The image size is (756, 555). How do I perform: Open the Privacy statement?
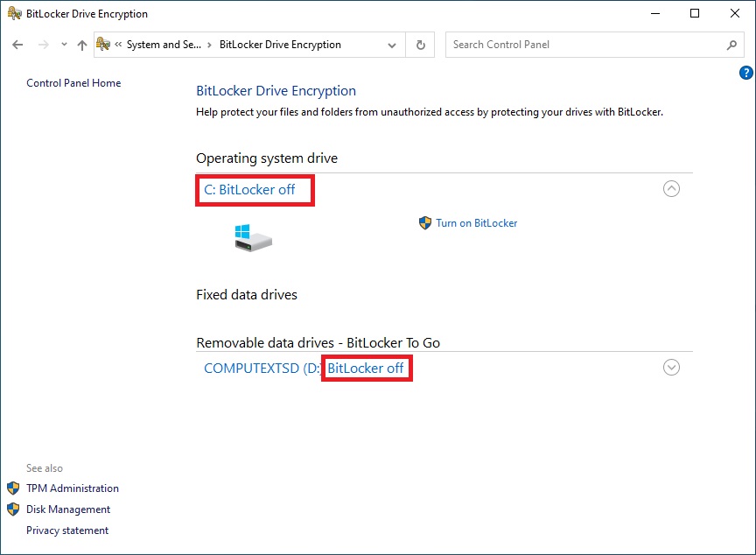click(67, 530)
